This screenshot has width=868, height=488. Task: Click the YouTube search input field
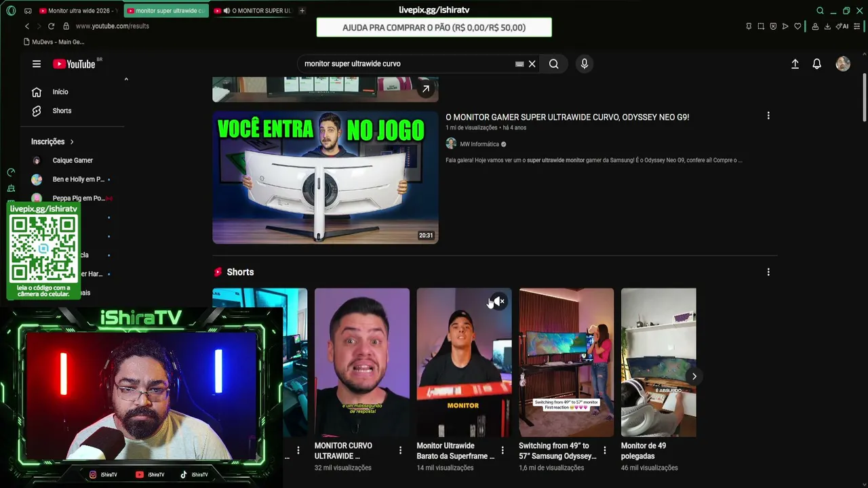pyautogui.click(x=407, y=64)
